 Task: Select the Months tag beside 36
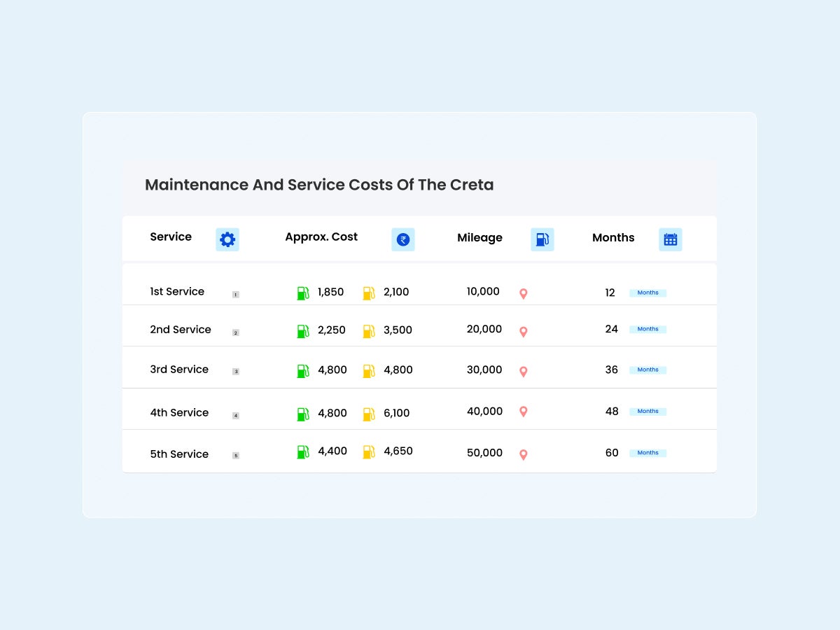(647, 370)
